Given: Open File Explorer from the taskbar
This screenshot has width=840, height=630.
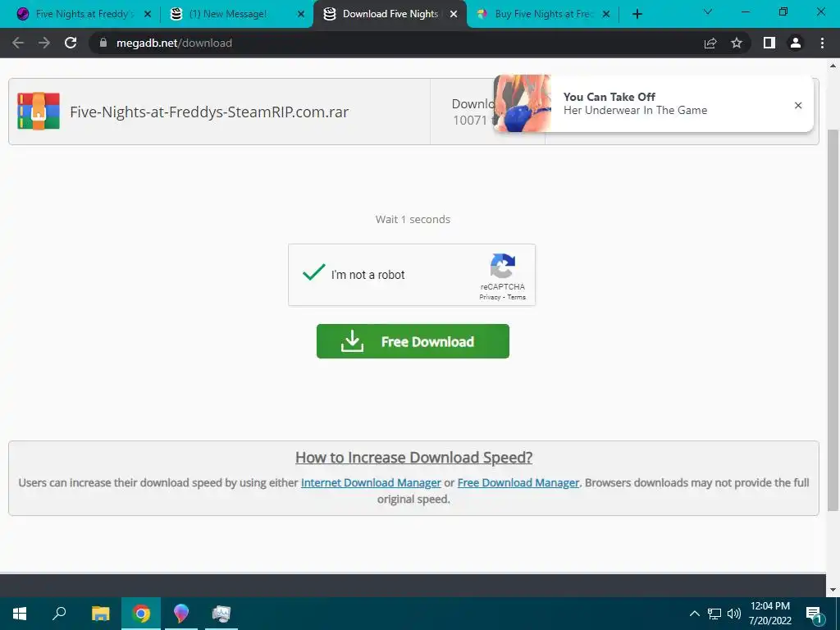Looking at the screenshot, I should 100,614.
